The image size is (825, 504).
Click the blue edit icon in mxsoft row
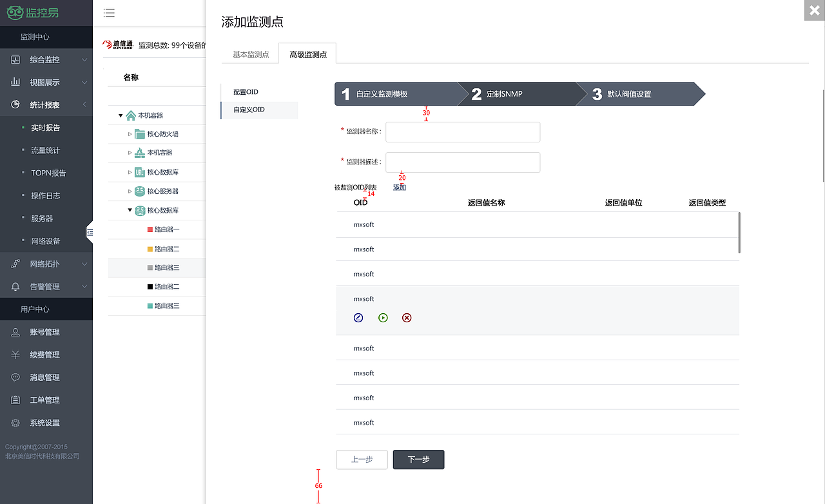coord(358,318)
